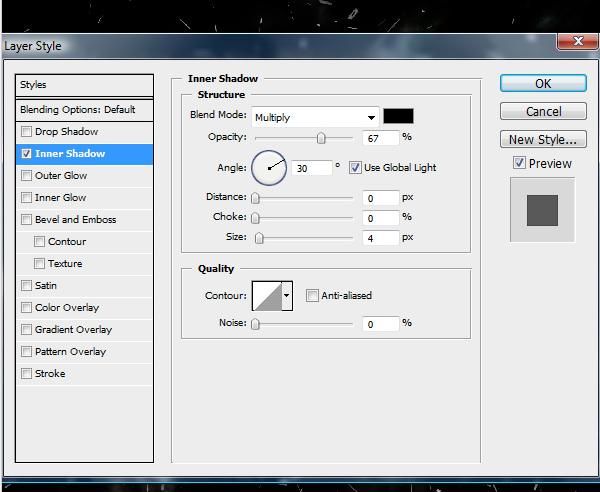The image size is (600, 492).
Task: Click the New Style... button
Action: click(x=543, y=139)
